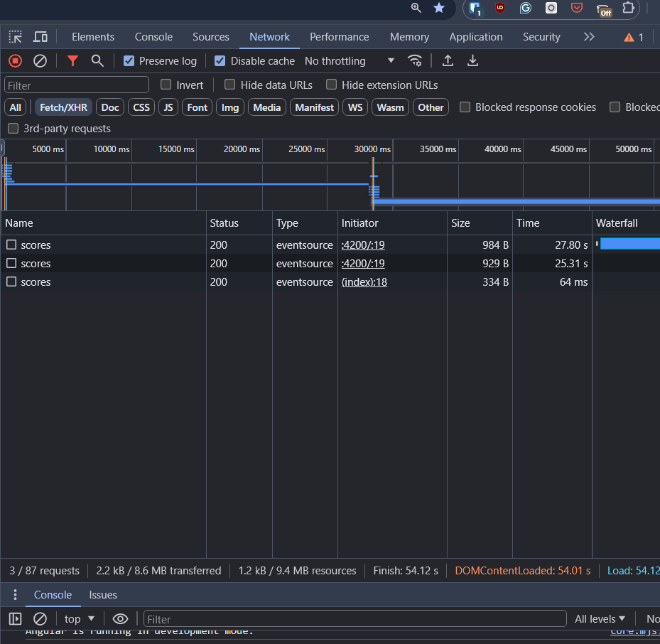Open network conditions wifi icon
This screenshot has width=660, height=644.
pyautogui.click(x=415, y=61)
